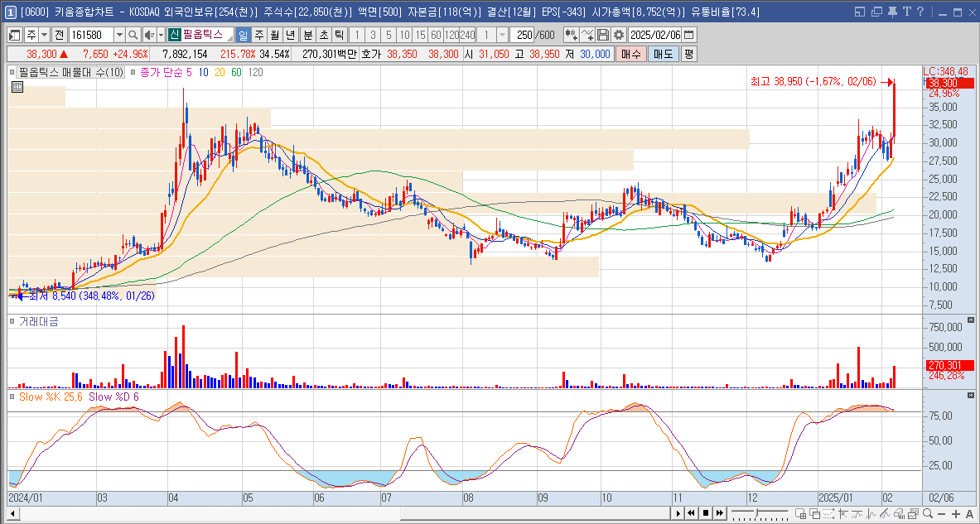Viewport: 980px width, 524px height.
Task: Choose the 240 interval button
Action: pyautogui.click(x=467, y=34)
